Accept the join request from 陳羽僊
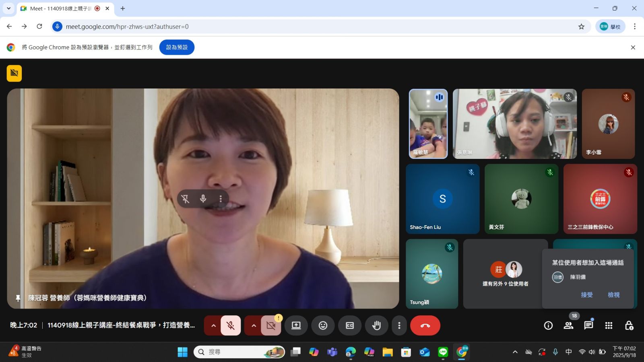 (586, 295)
